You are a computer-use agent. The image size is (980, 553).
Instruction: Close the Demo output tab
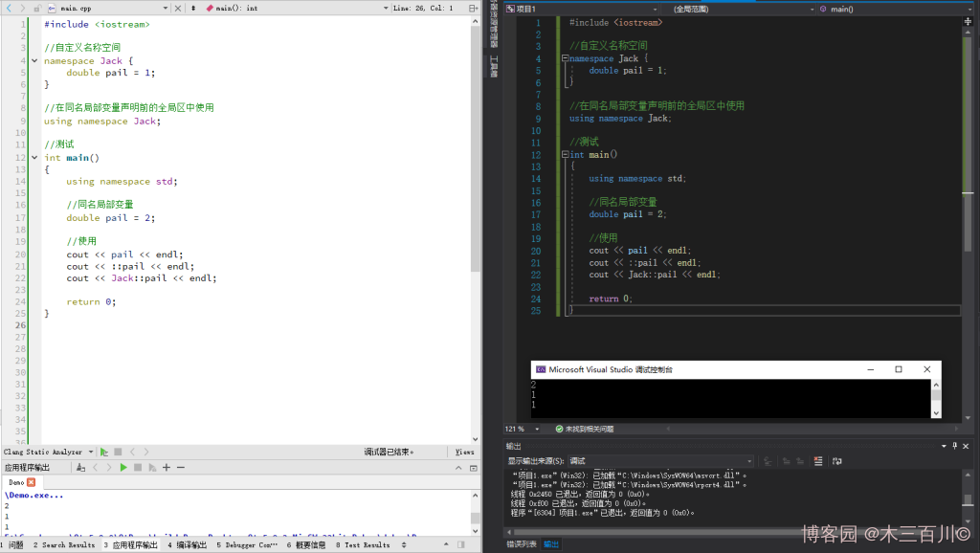click(x=31, y=482)
